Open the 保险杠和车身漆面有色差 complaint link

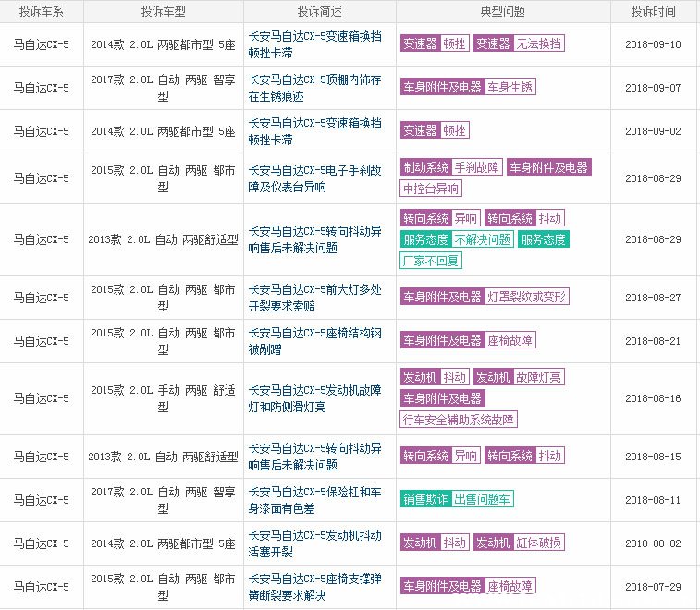click(314, 500)
